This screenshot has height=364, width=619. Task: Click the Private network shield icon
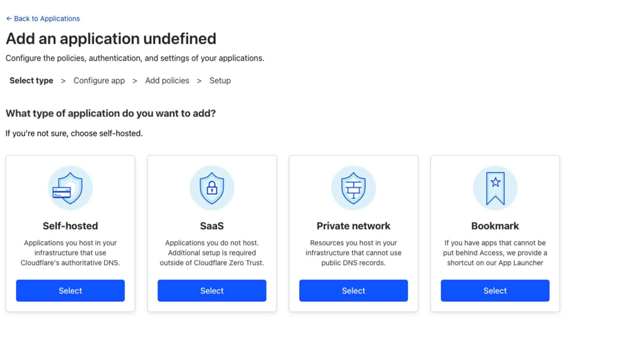(x=353, y=188)
